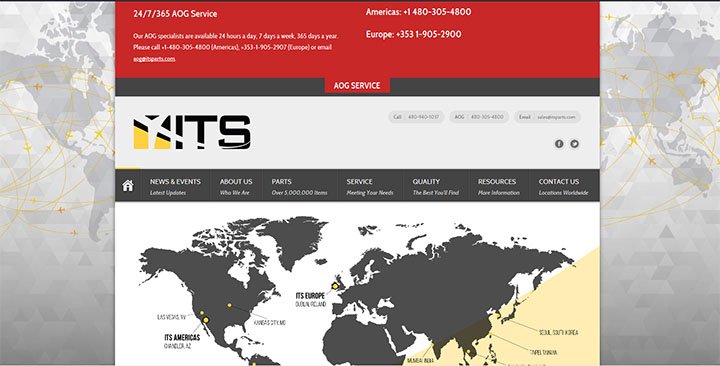Click the ITS Europe map label

310,296
